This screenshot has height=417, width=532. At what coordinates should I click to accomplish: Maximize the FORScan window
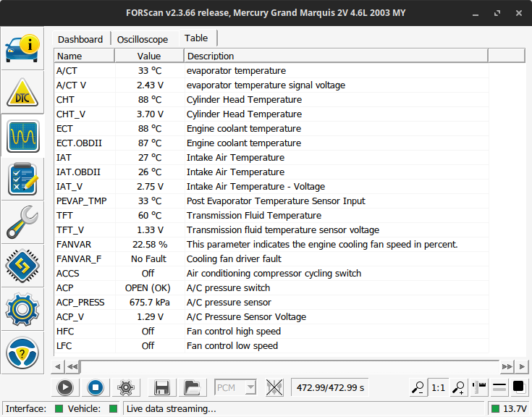click(x=497, y=13)
